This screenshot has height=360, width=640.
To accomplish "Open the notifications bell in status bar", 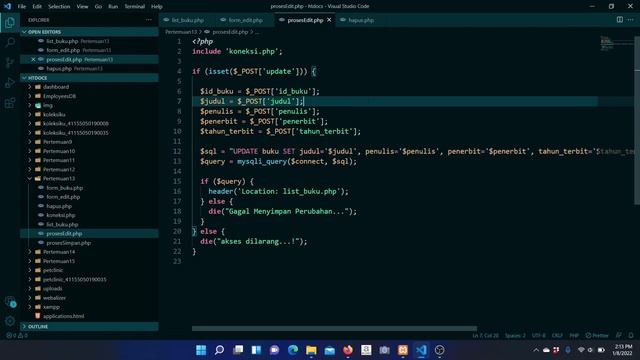I will point(631,336).
